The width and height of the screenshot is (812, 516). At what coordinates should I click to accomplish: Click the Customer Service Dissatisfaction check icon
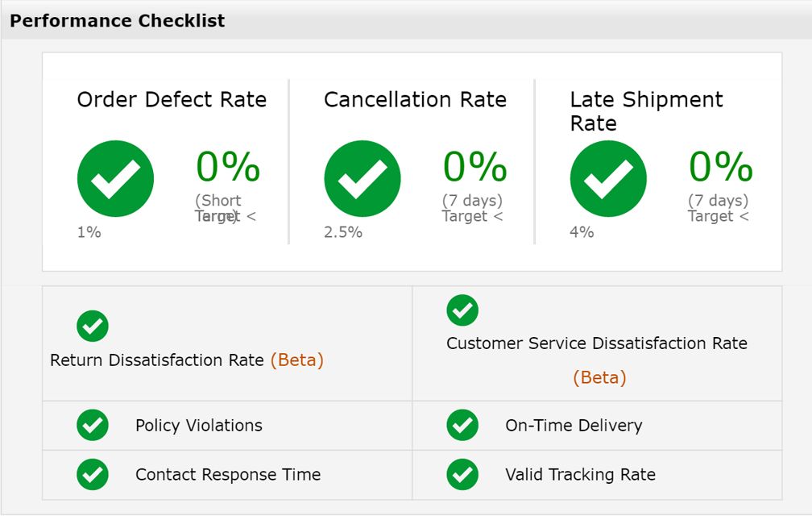tap(462, 310)
